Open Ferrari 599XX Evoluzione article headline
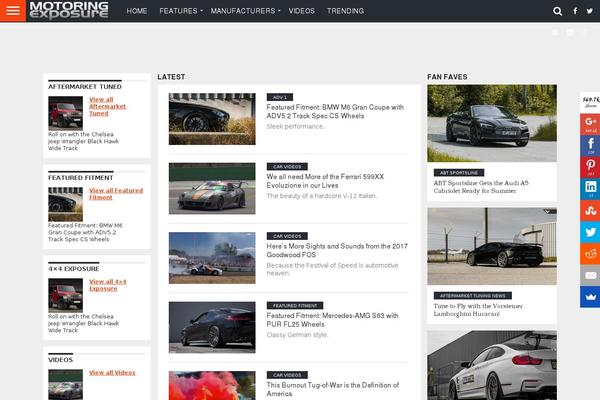This screenshot has width=600, height=400. pos(325,181)
